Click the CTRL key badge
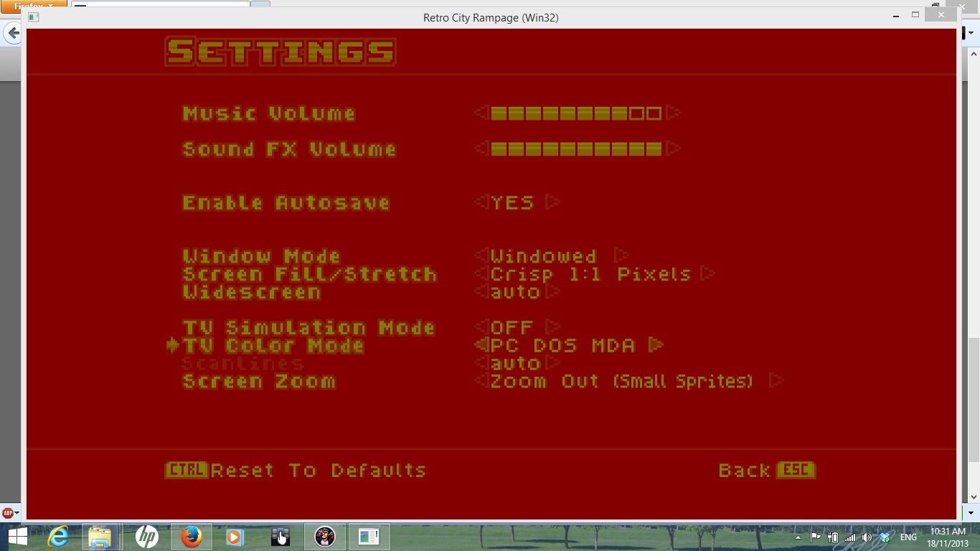980x551 pixels. point(187,470)
